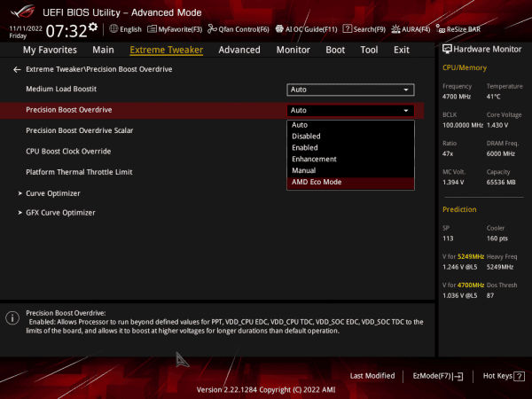Click the Last Modified button
This screenshot has width=532, height=399.
click(372, 376)
